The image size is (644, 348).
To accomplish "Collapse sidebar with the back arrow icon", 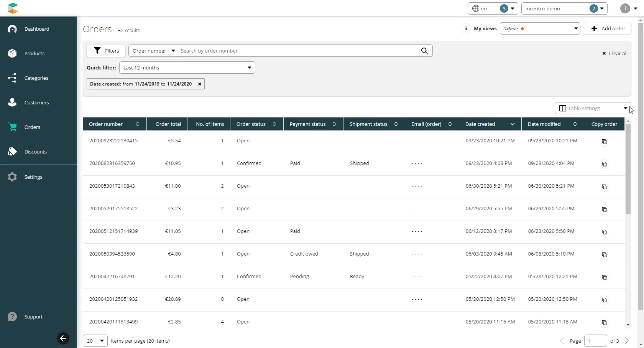I will (x=63, y=338).
